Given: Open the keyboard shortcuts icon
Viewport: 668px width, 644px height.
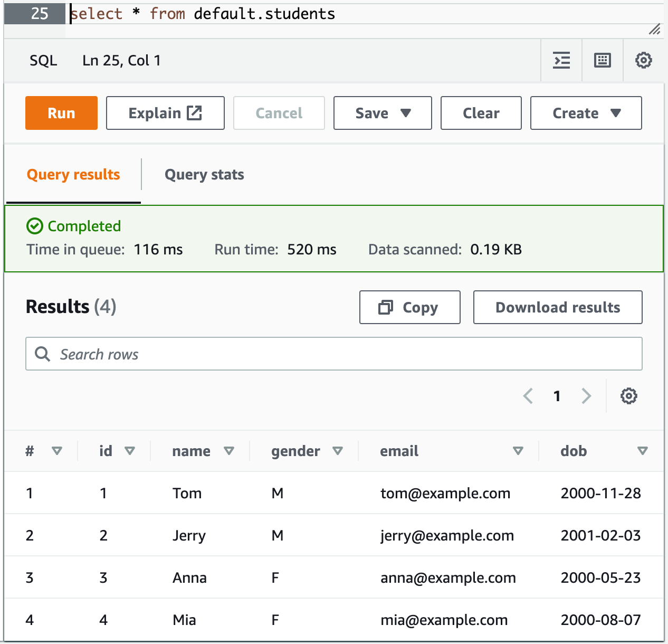Looking at the screenshot, I should (602, 61).
